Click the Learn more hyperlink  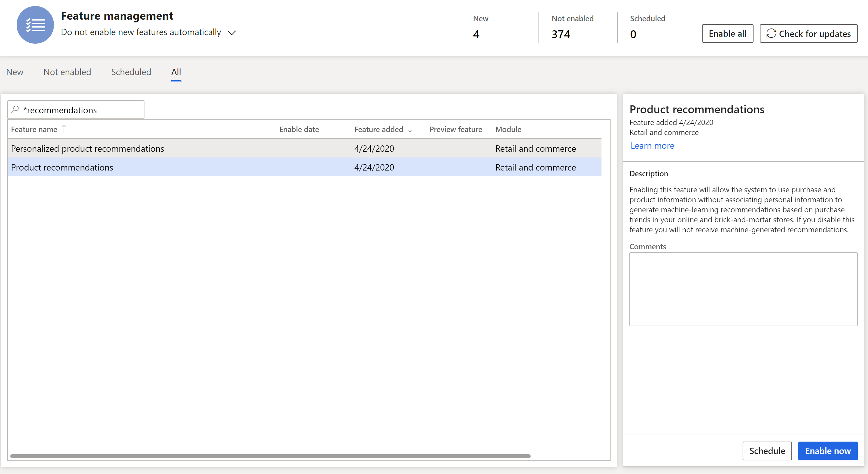(x=651, y=145)
